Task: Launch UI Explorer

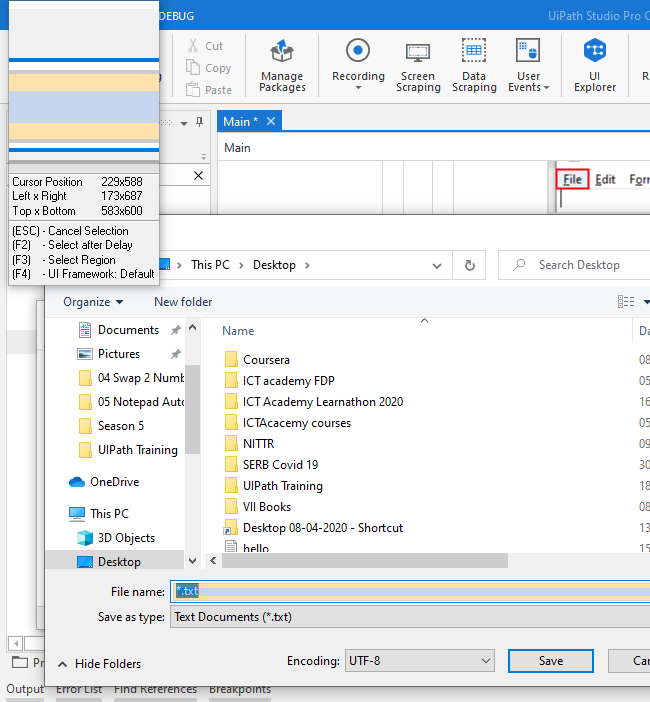Action: click(x=594, y=65)
